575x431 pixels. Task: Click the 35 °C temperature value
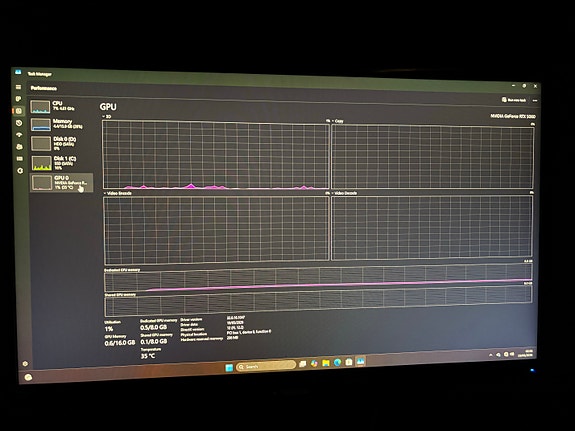(x=148, y=356)
